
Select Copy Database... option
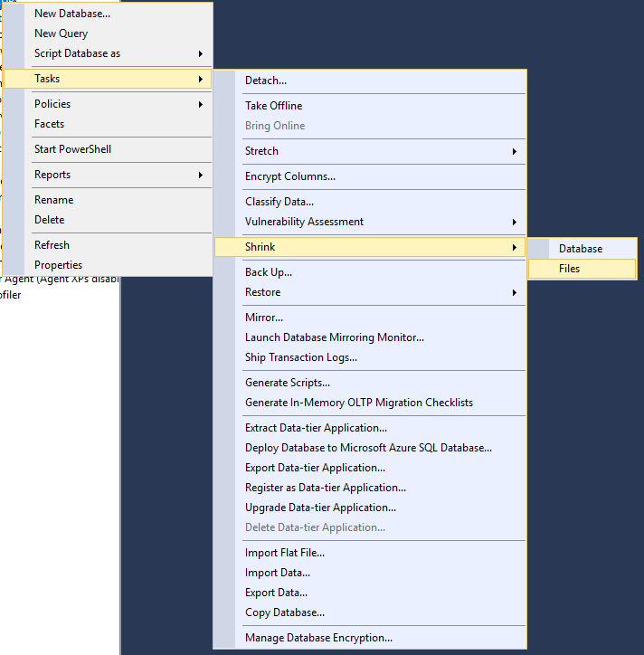click(284, 612)
